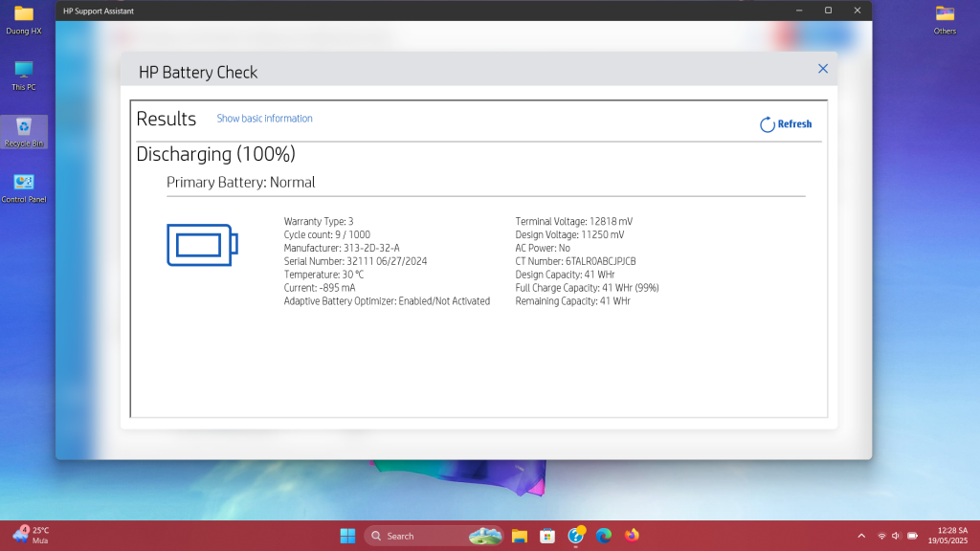Click Manufacturer: 313-2D-32-A text
This screenshot has height=551, width=980.
(x=342, y=248)
